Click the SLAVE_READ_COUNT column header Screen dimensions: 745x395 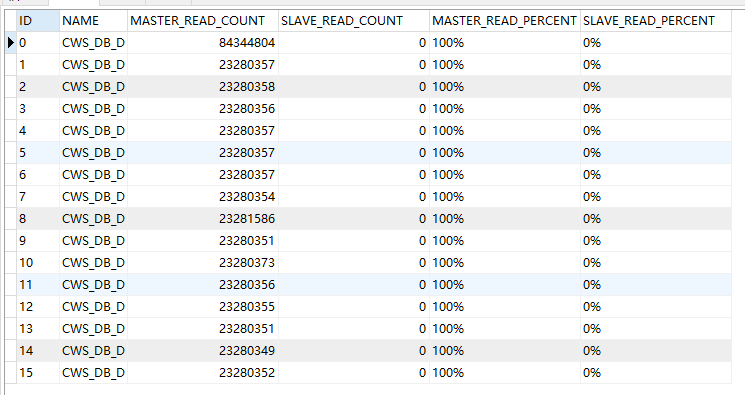(353, 21)
